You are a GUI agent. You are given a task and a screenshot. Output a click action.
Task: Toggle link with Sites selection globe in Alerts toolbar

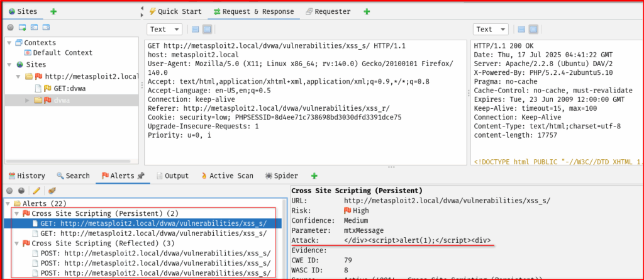click(x=21, y=191)
